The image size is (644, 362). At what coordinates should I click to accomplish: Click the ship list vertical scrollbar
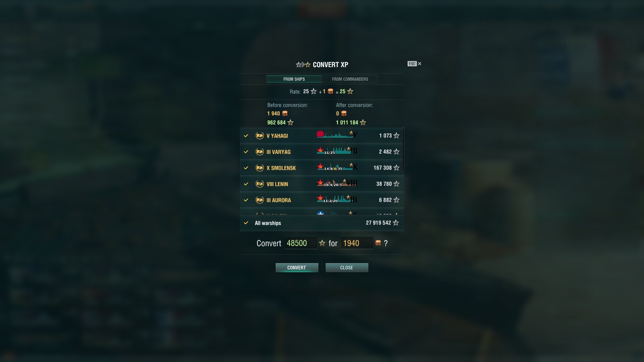tap(403, 149)
